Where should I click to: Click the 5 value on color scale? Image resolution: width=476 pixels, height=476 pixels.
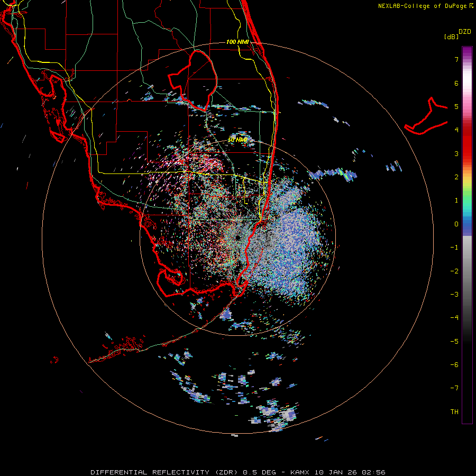(x=456, y=106)
